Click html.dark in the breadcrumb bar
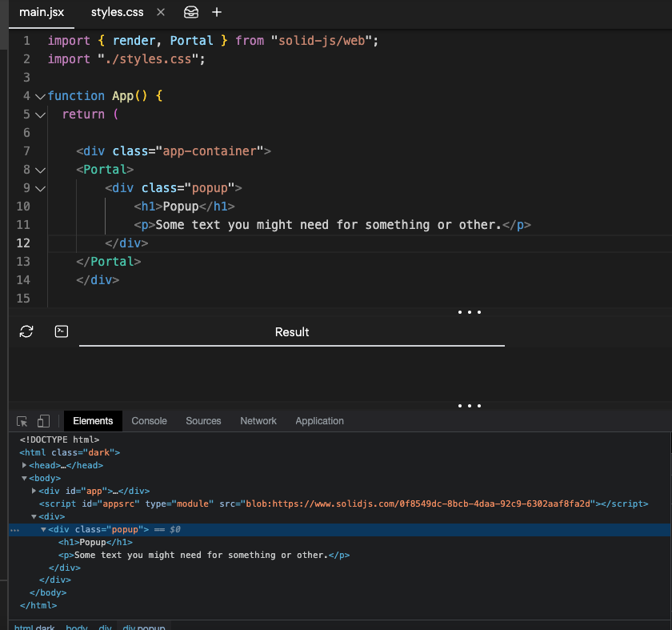 tap(34, 627)
